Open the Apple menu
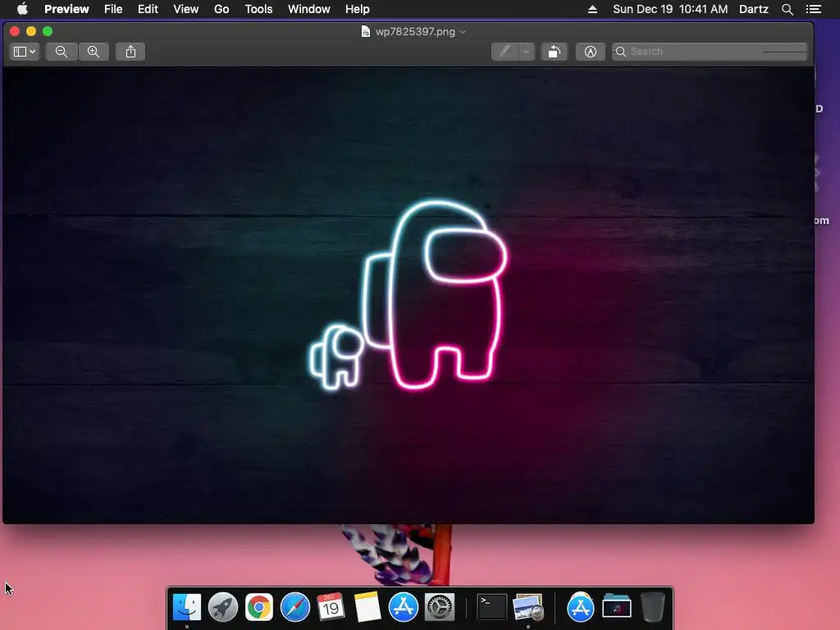The width and height of the screenshot is (840, 630). (x=22, y=9)
